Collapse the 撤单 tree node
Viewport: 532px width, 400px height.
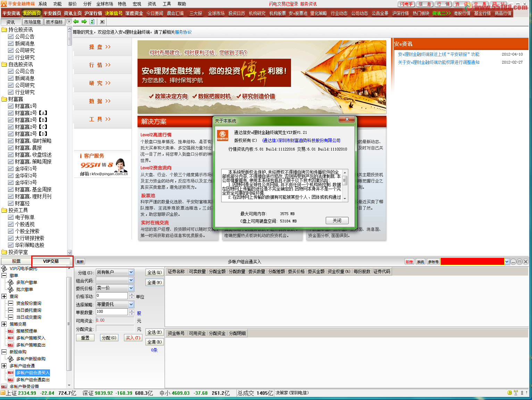pos(4,276)
